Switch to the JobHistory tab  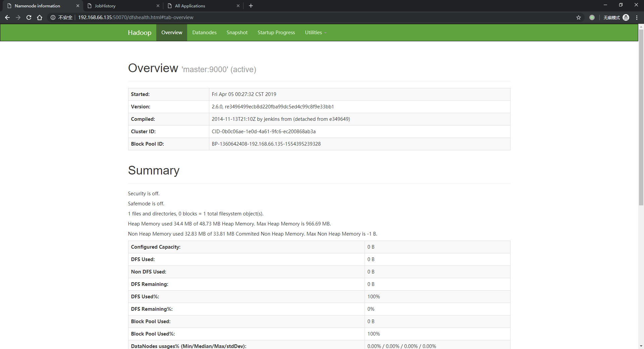pyautogui.click(x=121, y=6)
